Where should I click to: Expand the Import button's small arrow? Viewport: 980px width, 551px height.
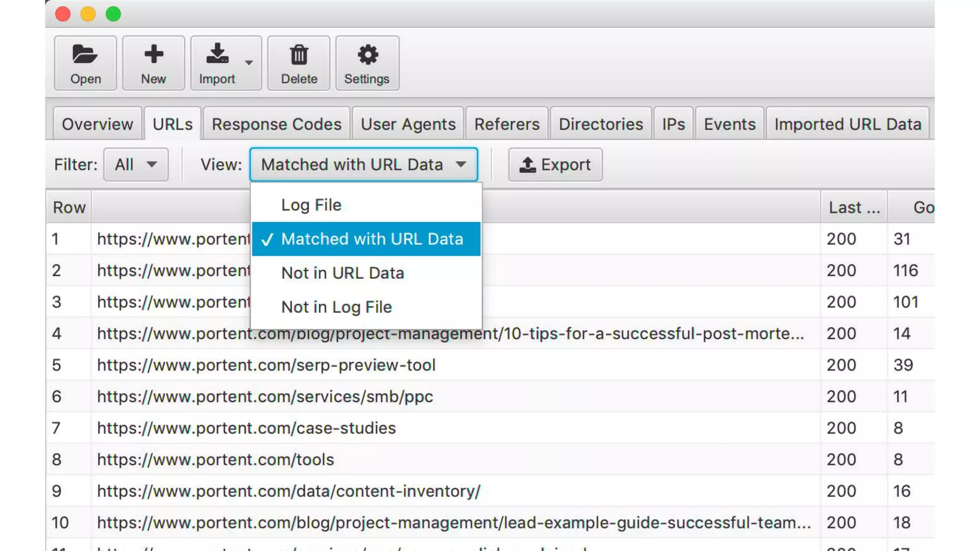249,63
